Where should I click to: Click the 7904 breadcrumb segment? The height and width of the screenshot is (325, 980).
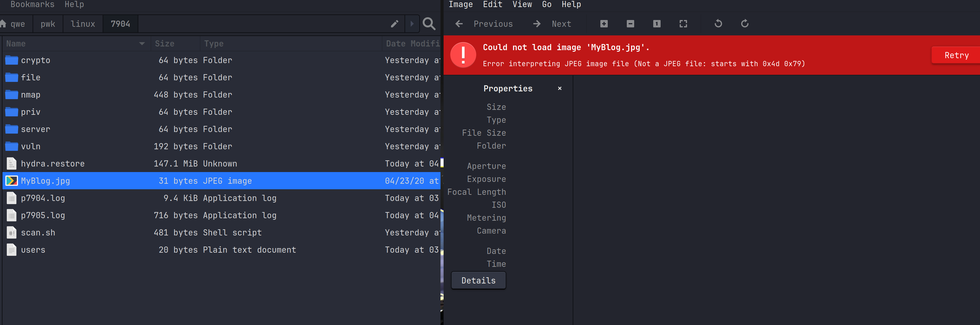pyautogui.click(x=120, y=24)
